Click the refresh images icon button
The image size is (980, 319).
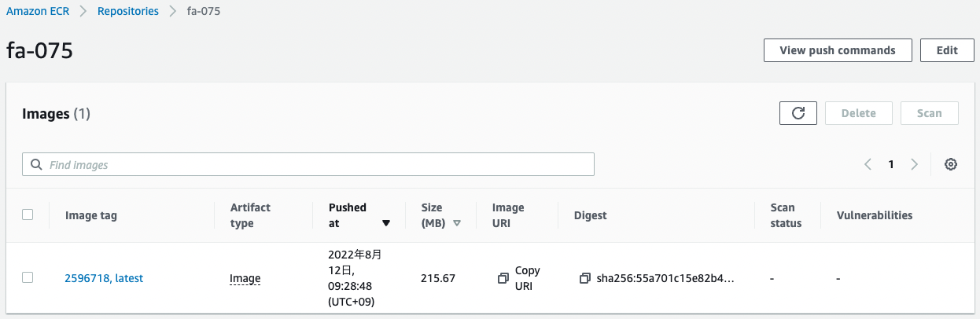pos(798,113)
